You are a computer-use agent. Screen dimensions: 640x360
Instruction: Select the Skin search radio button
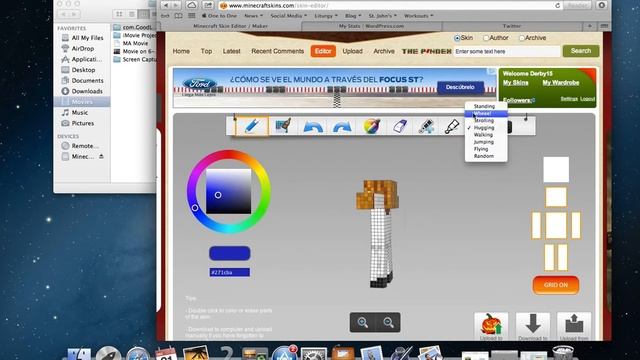(x=457, y=38)
